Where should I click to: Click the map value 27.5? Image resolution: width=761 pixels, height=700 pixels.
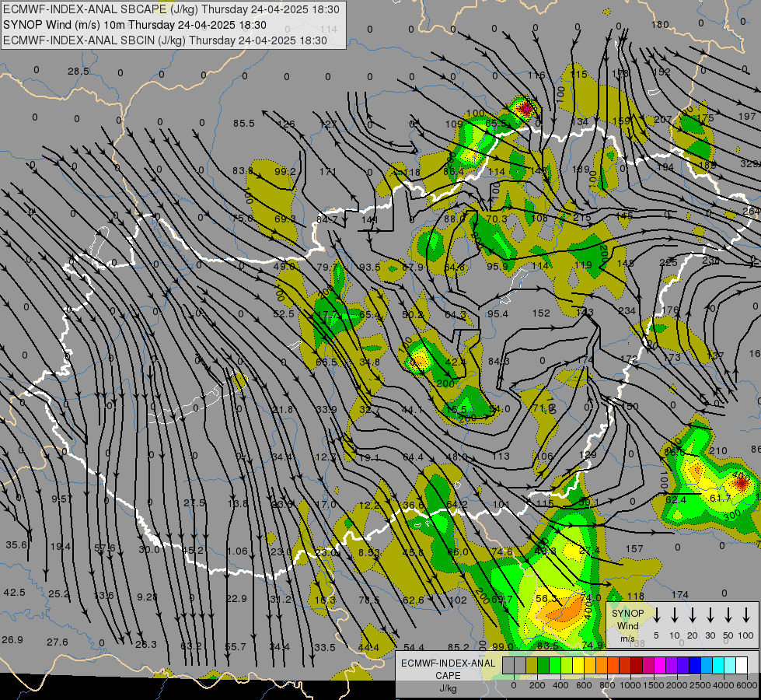[194, 502]
